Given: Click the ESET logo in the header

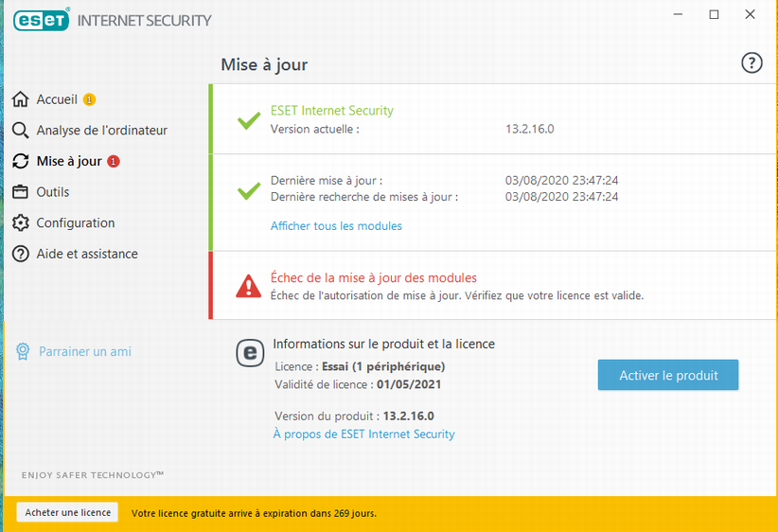Looking at the screenshot, I should pos(42,20).
